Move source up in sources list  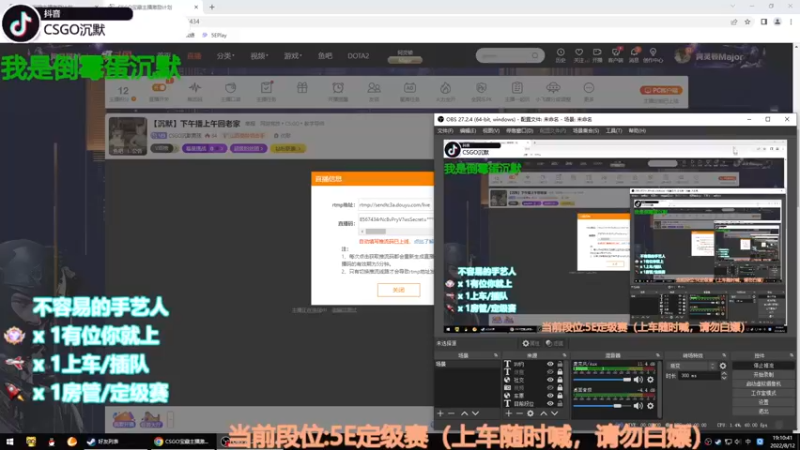coord(544,413)
